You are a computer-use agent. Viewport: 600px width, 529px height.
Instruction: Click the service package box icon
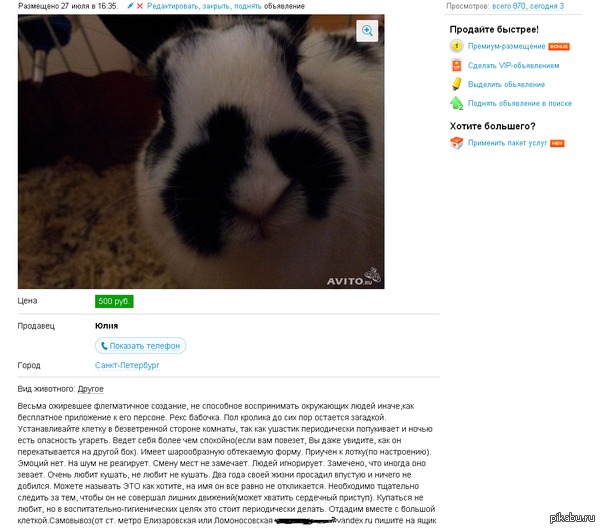pos(456,143)
